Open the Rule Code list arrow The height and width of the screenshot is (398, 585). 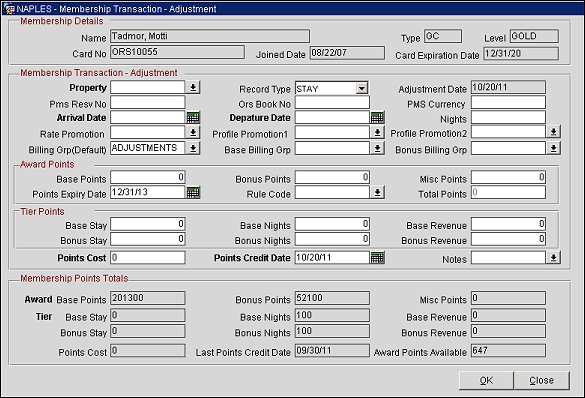click(x=377, y=192)
